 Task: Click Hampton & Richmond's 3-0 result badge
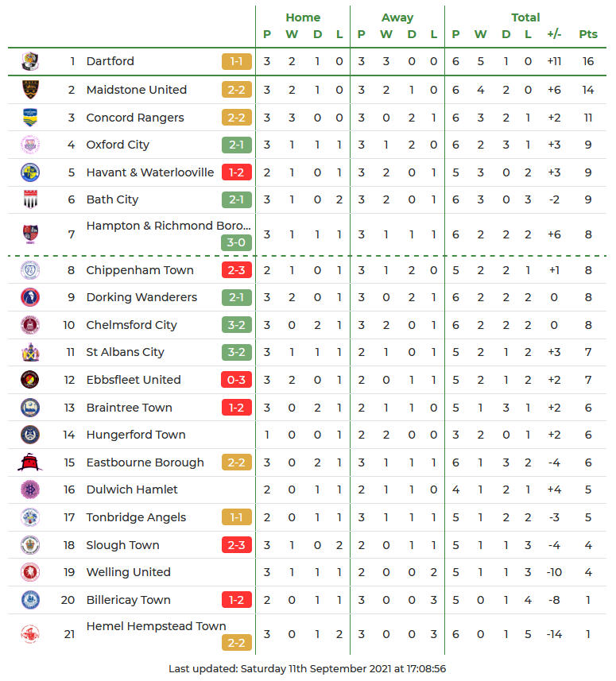tap(237, 243)
